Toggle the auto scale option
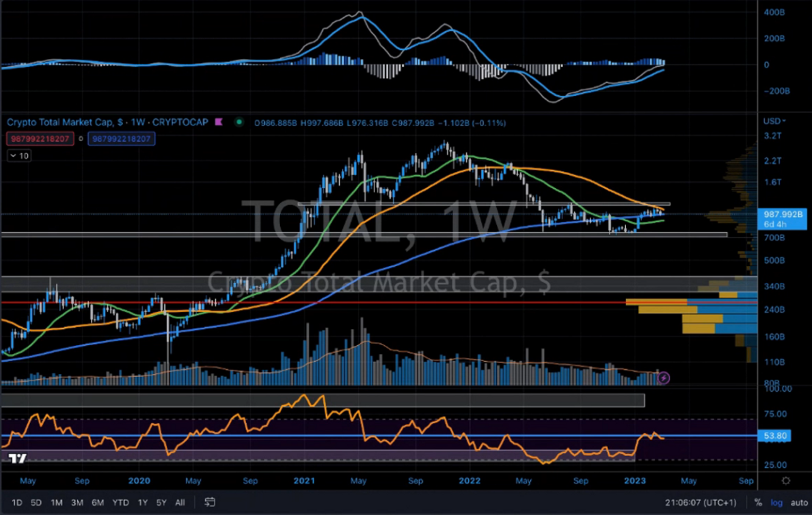Screen dimensions: 812x515 coord(799,502)
